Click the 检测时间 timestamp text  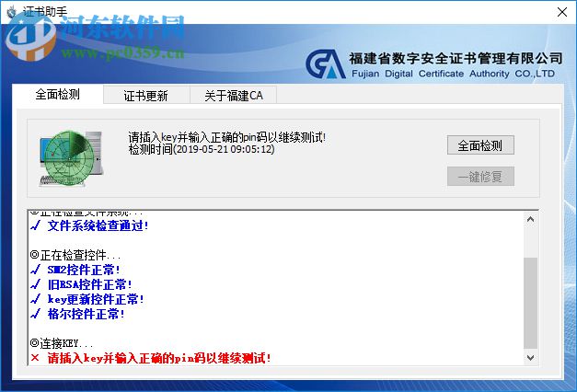point(202,149)
